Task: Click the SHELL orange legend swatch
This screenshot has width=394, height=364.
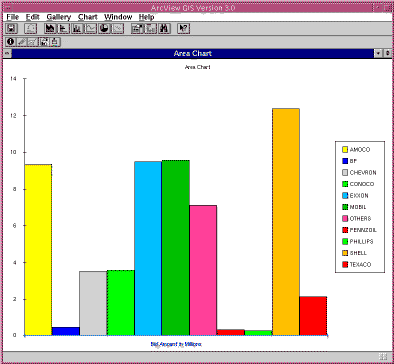Action: click(x=345, y=253)
